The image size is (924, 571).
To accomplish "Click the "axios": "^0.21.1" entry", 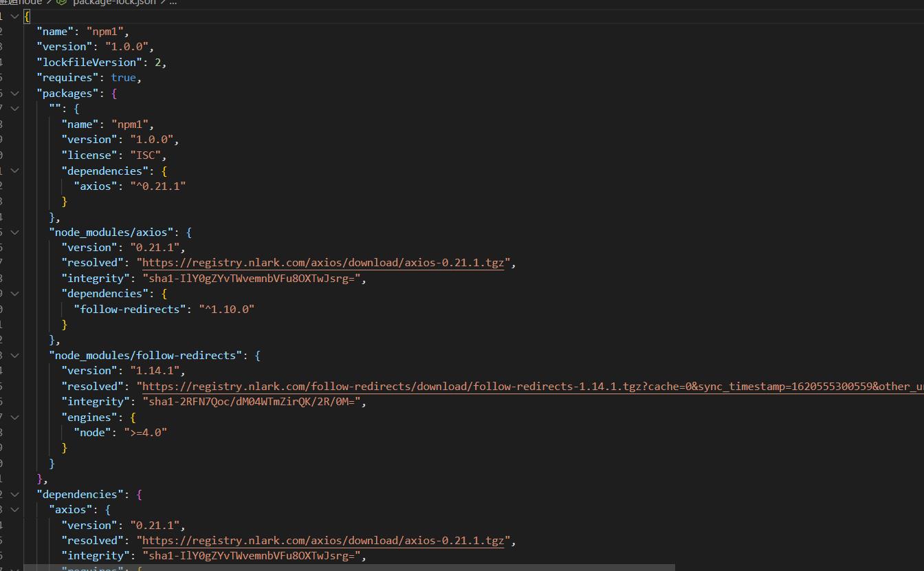I will coord(130,186).
